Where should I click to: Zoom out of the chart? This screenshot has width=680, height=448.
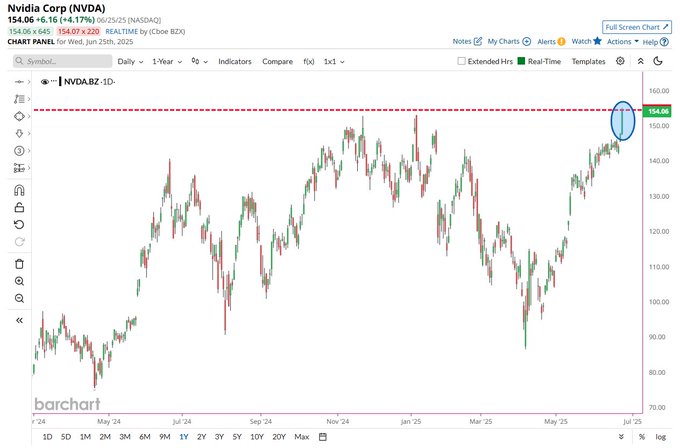[x=19, y=298]
